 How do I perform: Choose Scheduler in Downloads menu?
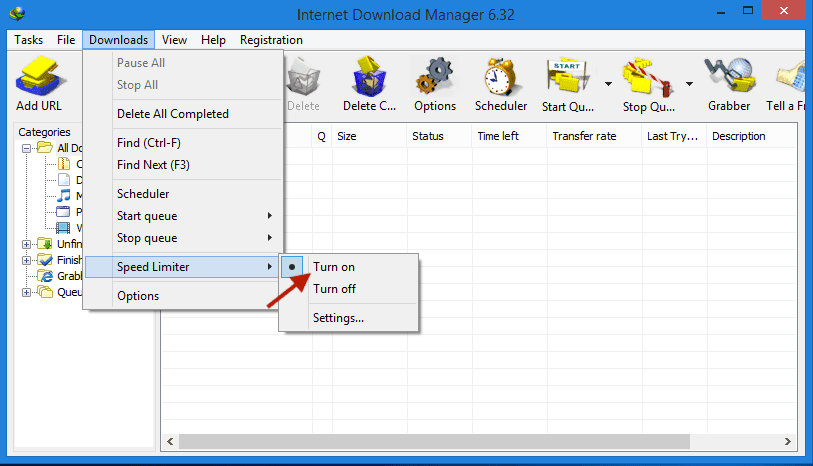pos(183,194)
